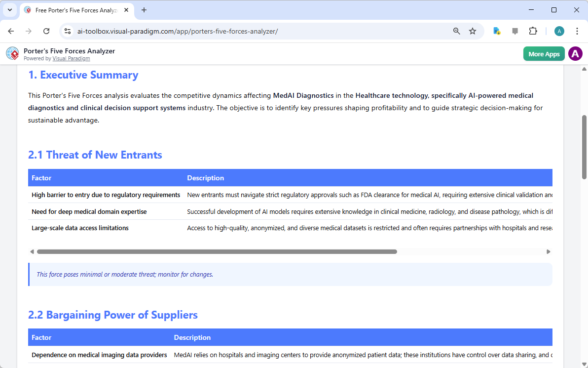Open the Visual Paradigm link
The height and width of the screenshot is (368, 588).
click(x=71, y=58)
